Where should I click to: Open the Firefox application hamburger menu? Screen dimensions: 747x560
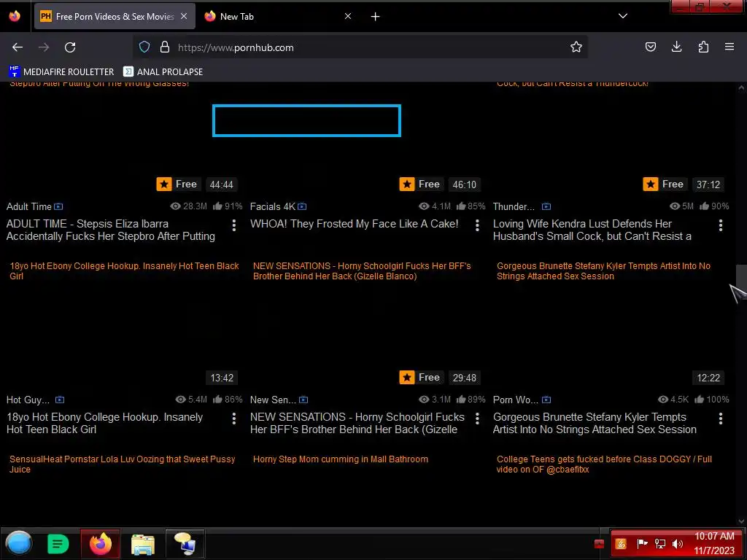pyautogui.click(x=729, y=47)
